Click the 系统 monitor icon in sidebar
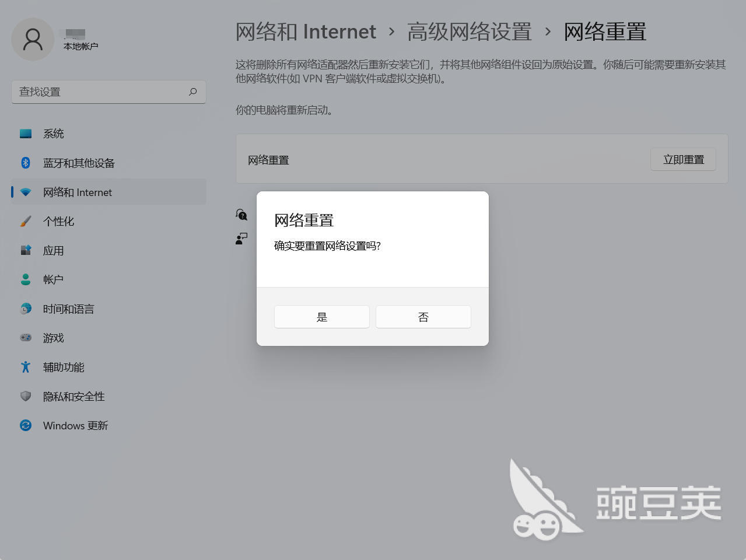The width and height of the screenshot is (746, 560). [x=26, y=134]
